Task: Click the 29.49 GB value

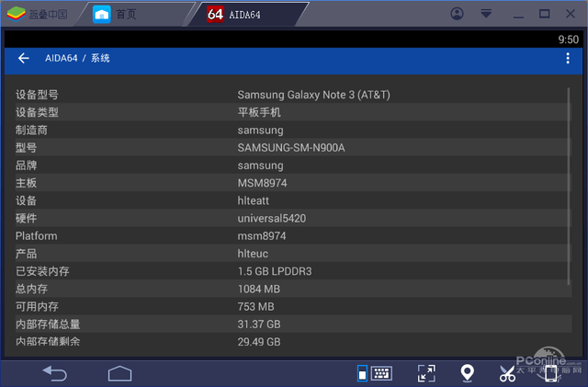Action: coord(259,342)
